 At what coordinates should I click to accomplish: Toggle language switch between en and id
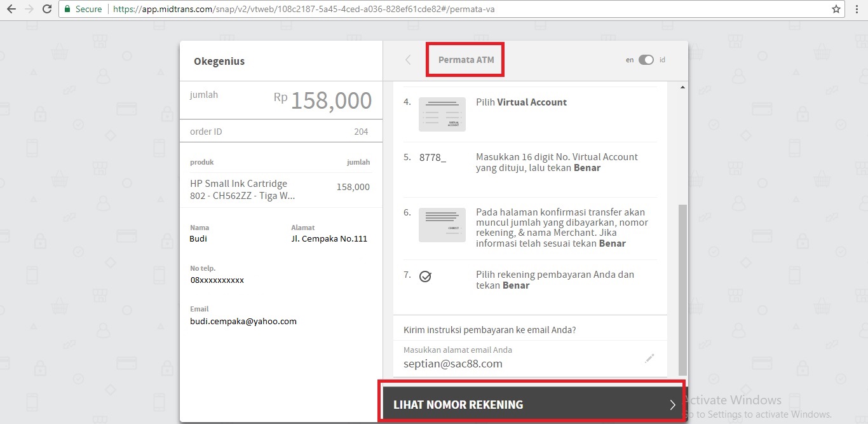pyautogui.click(x=646, y=60)
